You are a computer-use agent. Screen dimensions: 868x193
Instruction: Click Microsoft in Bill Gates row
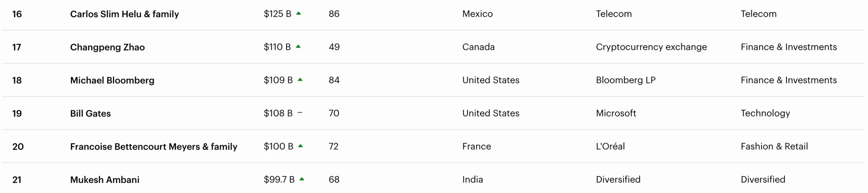[x=616, y=113]
